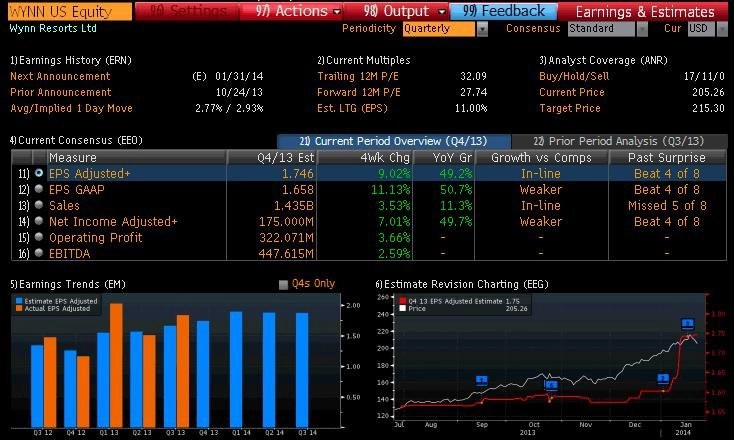Open the Cur USD currency dropdown
Viewport: 734px width, 440px height.
point(721,29)
